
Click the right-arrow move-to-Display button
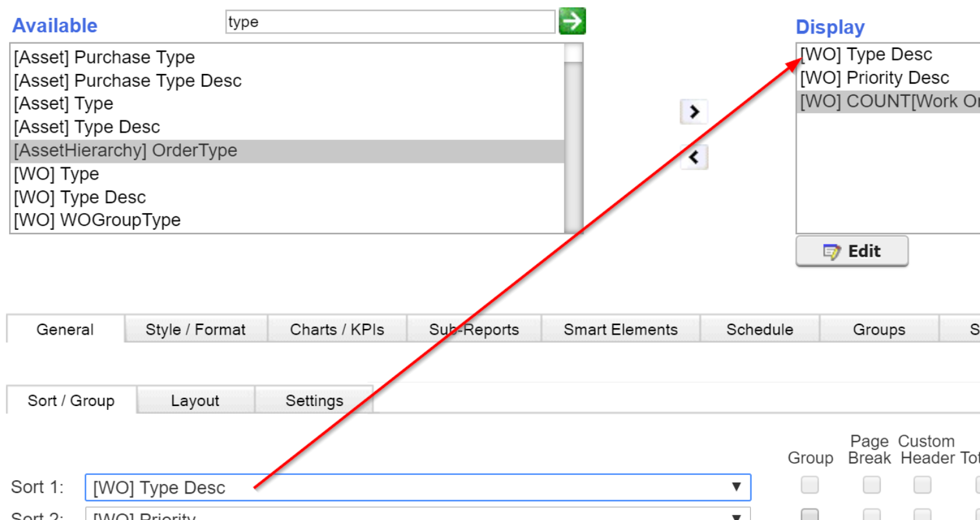694,112
